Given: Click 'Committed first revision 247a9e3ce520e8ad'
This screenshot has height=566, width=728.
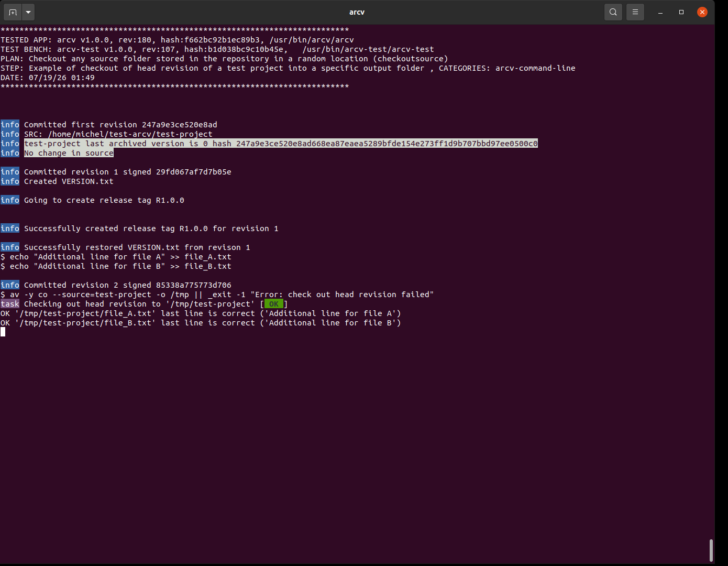Looking at the screenshot, I should 120,125.
